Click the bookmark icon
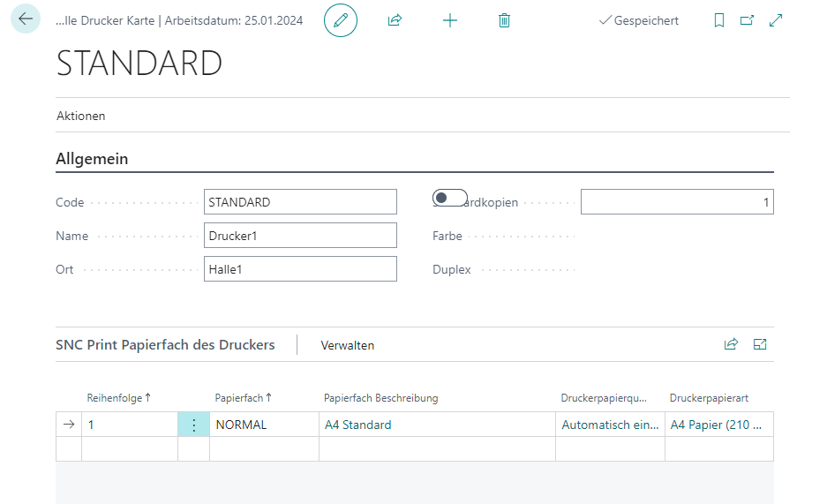 (718, 19)
